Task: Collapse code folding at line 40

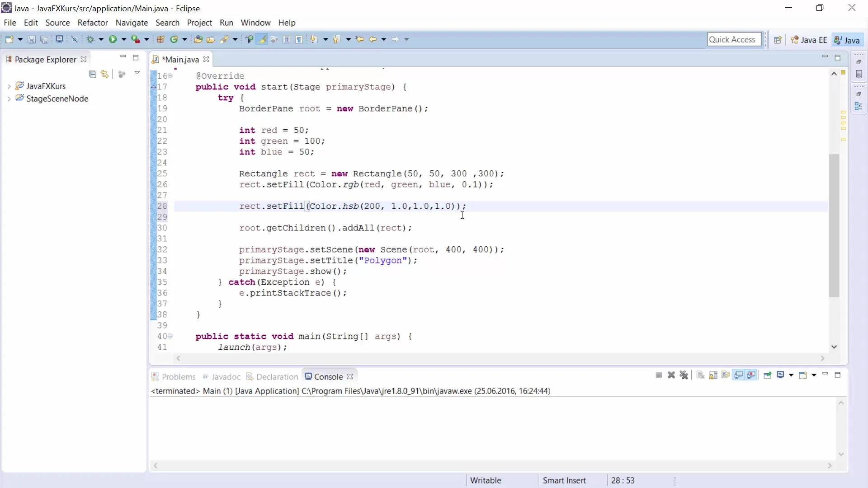Action: [x=170, y=336]
